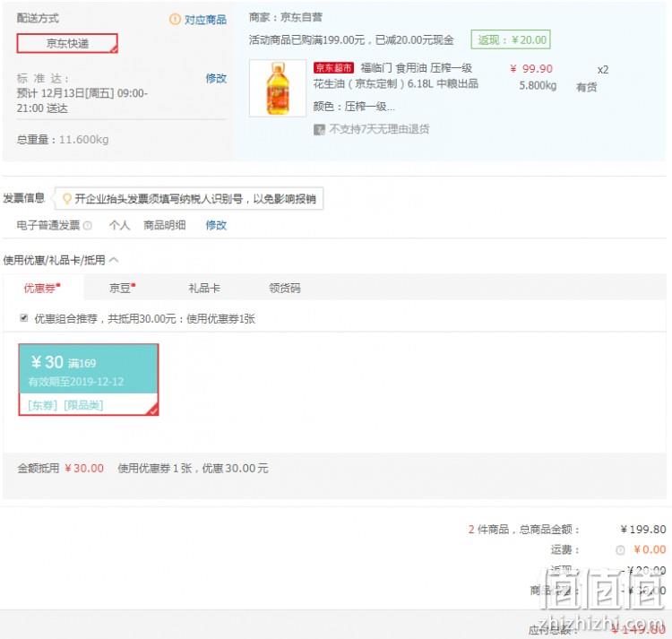The height and width of the screenshot is (639, 672).
Task: Switch to the 京豆 tab
Action: tap(122, 288)
